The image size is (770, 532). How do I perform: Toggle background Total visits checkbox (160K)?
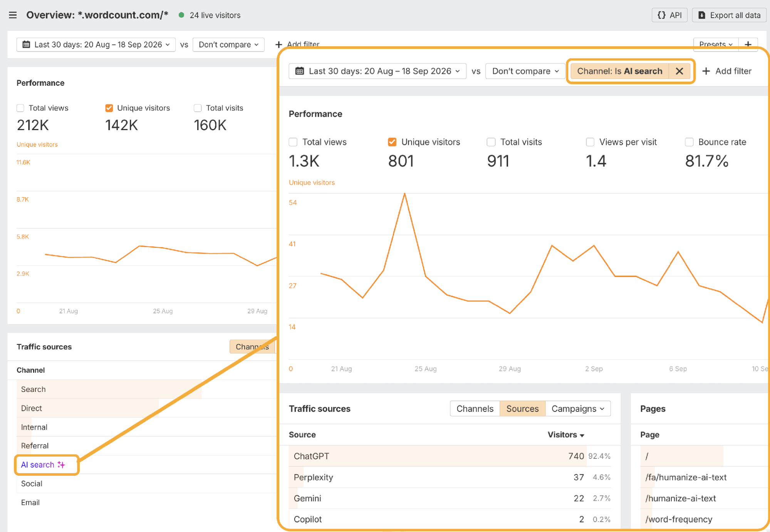(x=198, y=108)
